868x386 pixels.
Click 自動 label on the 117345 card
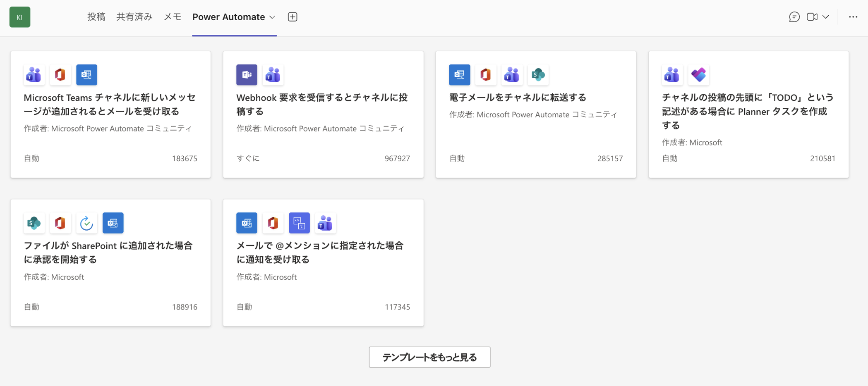pyautogui.click(x=244, y=307)
